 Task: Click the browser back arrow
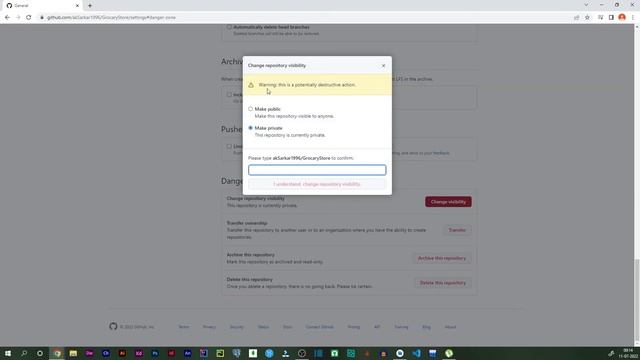[x=7, y=18]
